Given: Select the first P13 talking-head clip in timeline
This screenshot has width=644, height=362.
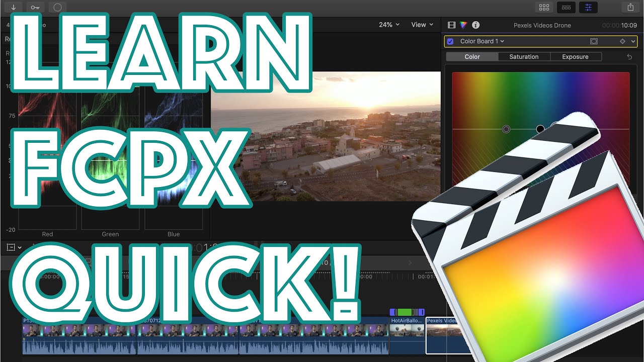Looking at the screenshot, I should (x=79, y=335).
